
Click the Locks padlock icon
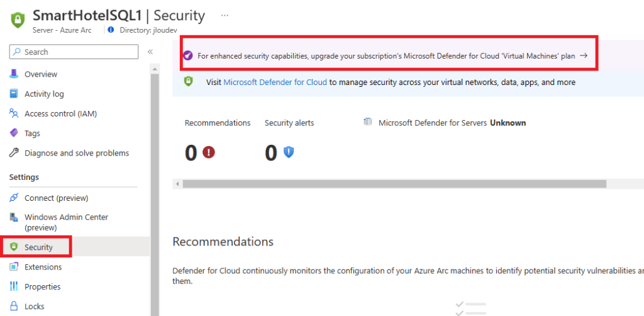click(14, 307)
